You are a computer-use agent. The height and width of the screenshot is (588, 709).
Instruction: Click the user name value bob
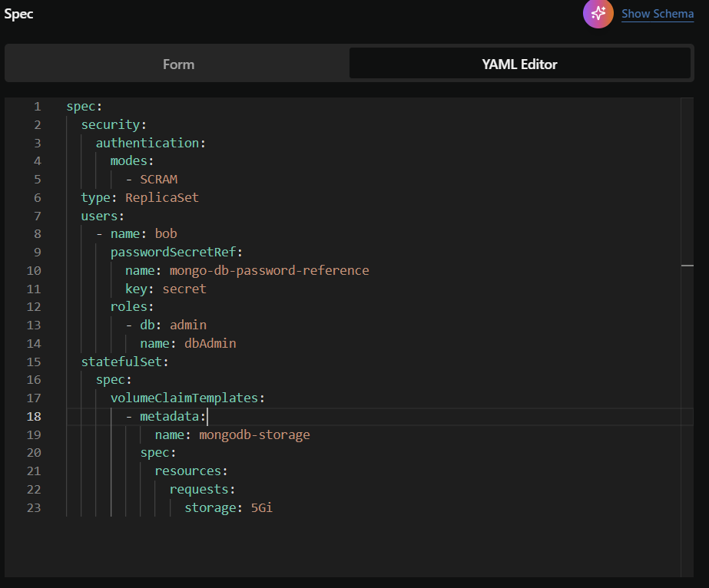click(166, 233)
